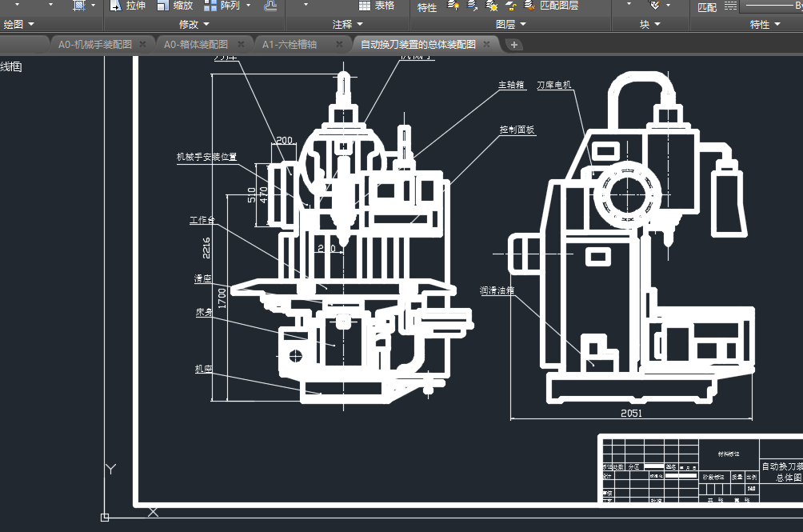
Task: Select the 缩放 (Scale) tool
Action: [174, 6]
